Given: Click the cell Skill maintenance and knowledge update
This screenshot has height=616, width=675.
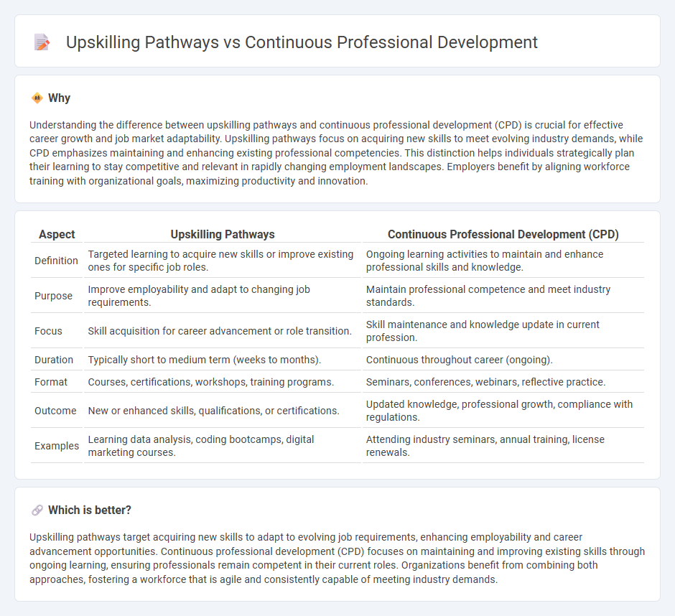Looking at the screenshot, I should (x=503, y=331).
